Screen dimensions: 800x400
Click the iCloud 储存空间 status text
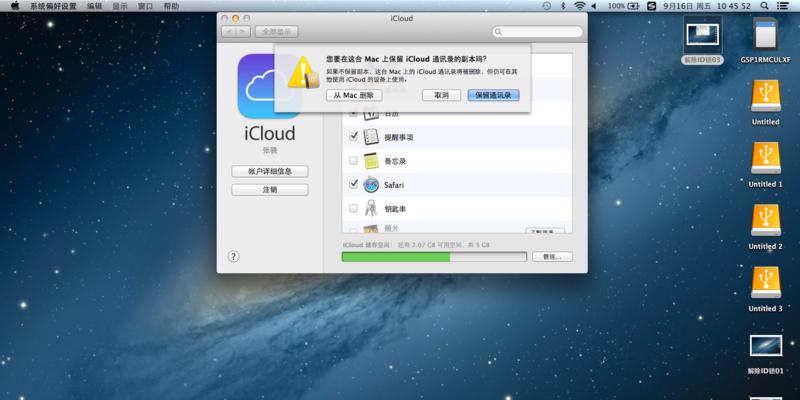pos(416,245)
